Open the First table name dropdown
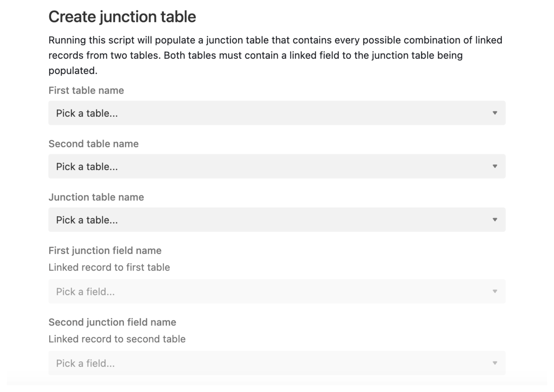 coord(277,113)
